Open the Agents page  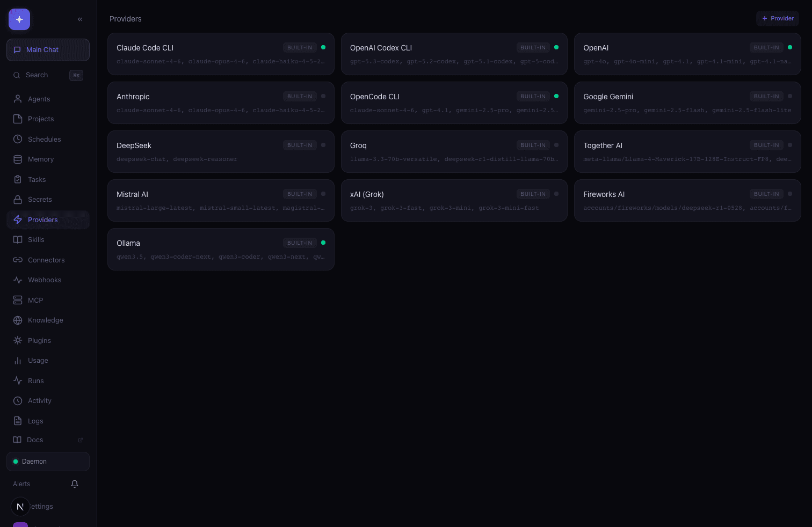[x=48, y=99]
